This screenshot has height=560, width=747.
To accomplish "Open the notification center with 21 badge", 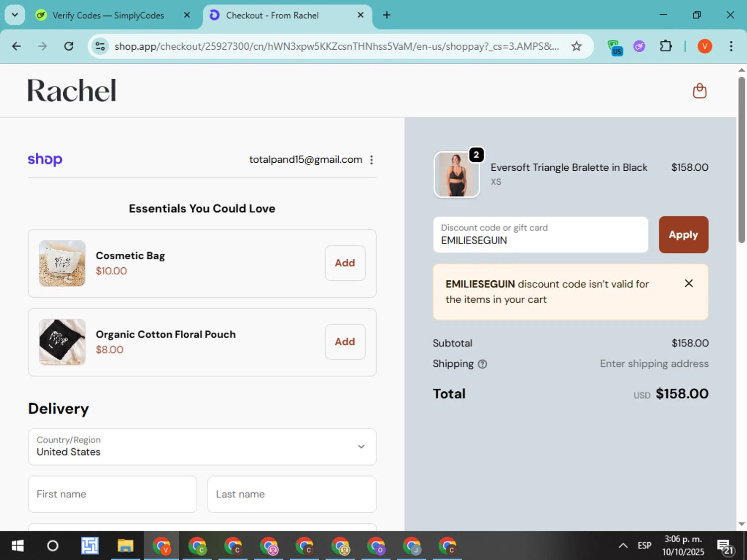I will click(x=726, y=547).
